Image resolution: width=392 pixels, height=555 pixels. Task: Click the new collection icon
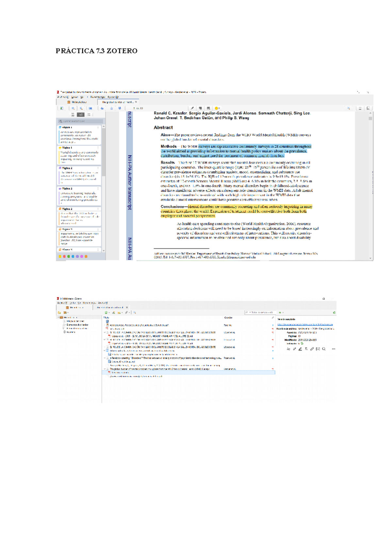59,313
